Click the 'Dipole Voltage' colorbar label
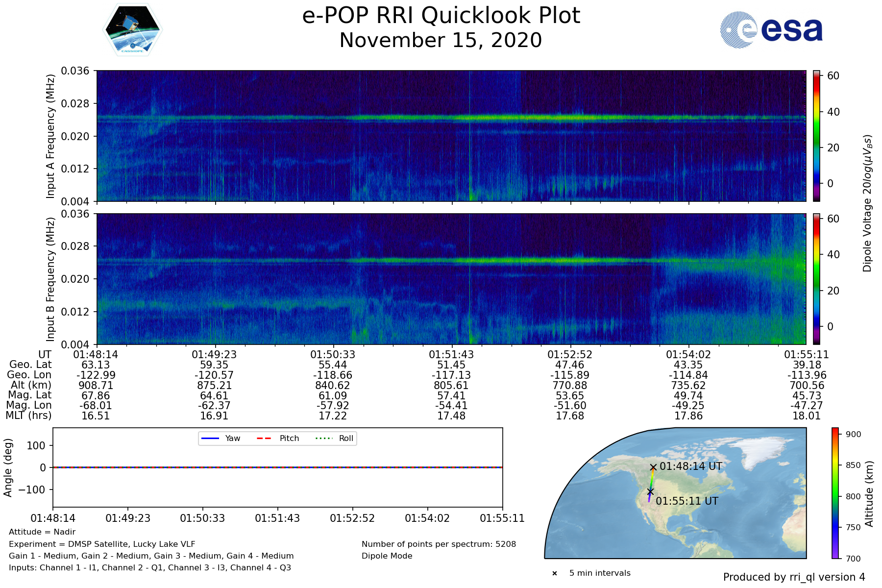Viewport: 882px width, 588px height. coord(867,203)
